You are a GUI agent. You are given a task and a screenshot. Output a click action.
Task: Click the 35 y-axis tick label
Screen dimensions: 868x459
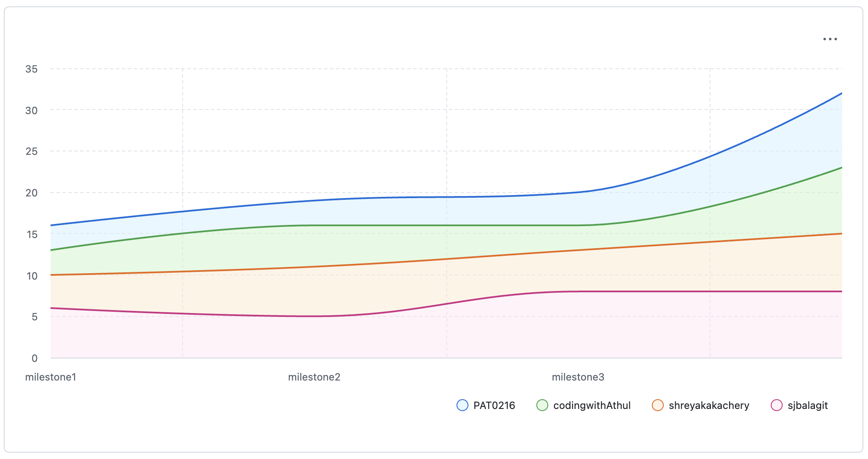[31, 69]
